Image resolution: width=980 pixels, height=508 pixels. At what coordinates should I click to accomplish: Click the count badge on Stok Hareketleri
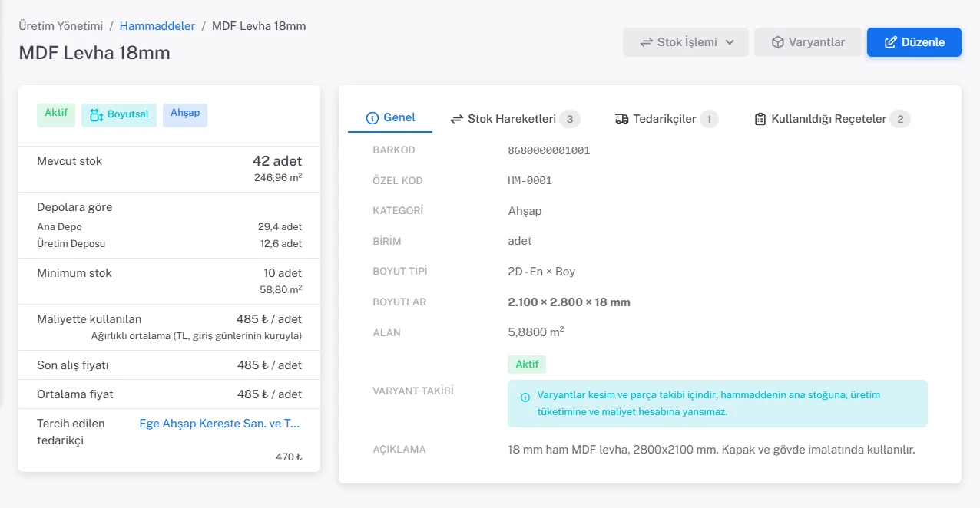(x=569, y=119)
